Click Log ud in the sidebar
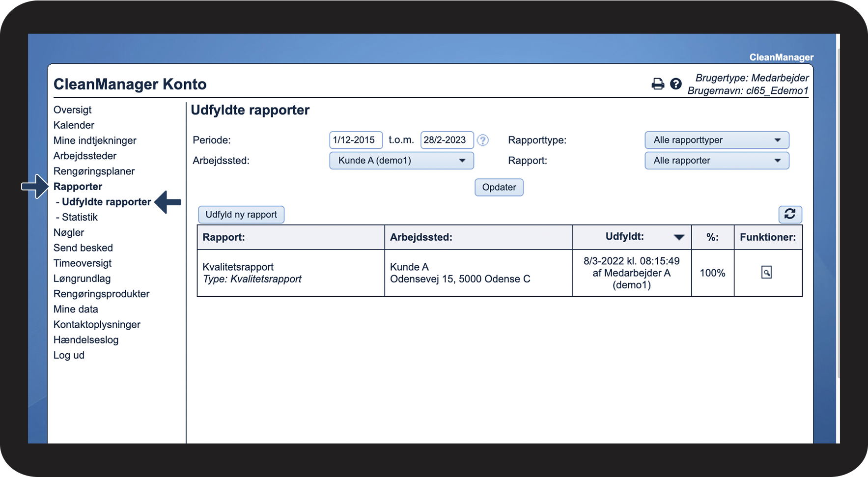 point(69,355)
